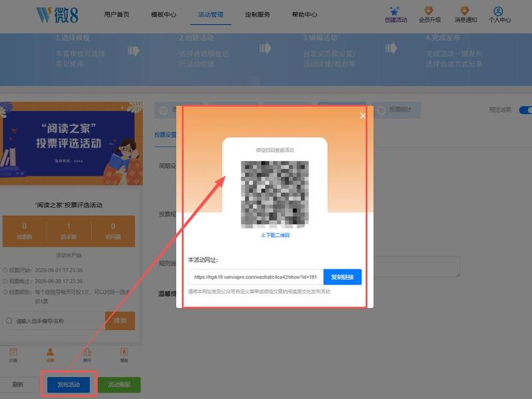Image resolution: width=532 pixels, height=399 pixels.
Task: Click the 投票开始 date line
Action: pyautogui.click(x=43, y=270)
